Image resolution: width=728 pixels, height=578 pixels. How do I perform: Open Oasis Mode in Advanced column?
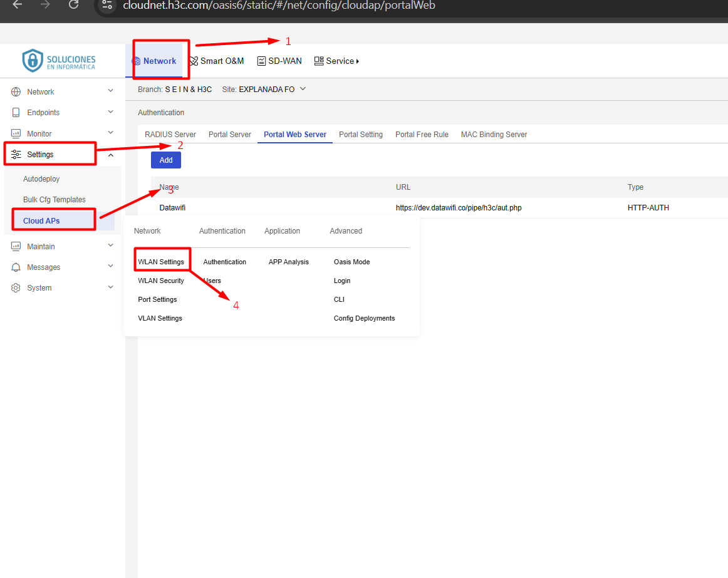[x=351, y=262]
